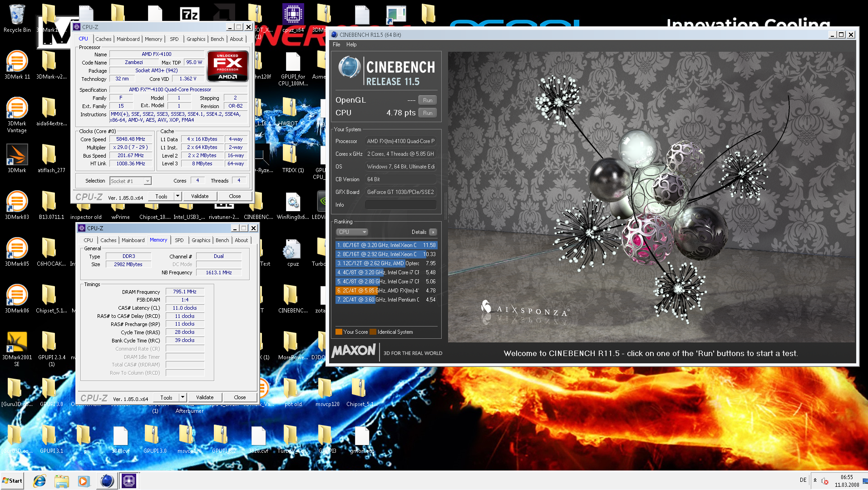Select ranking row 6 AMD FX 5.85 GHz
This screenshot has height=490, width=868.
[386, 291]
